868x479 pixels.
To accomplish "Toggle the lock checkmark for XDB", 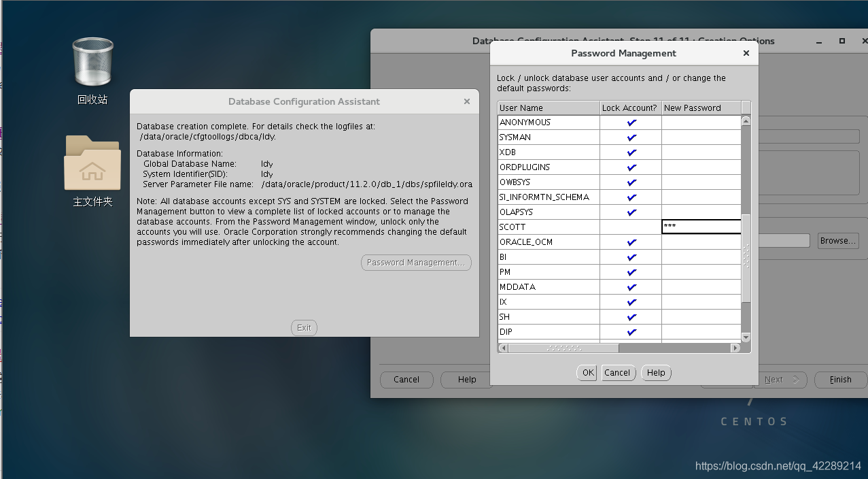I will point(630,152).
